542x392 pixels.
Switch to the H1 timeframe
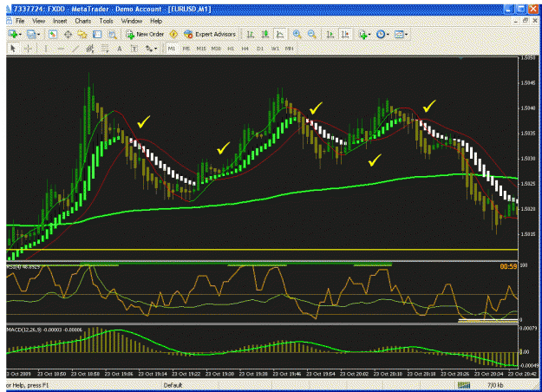231,49
